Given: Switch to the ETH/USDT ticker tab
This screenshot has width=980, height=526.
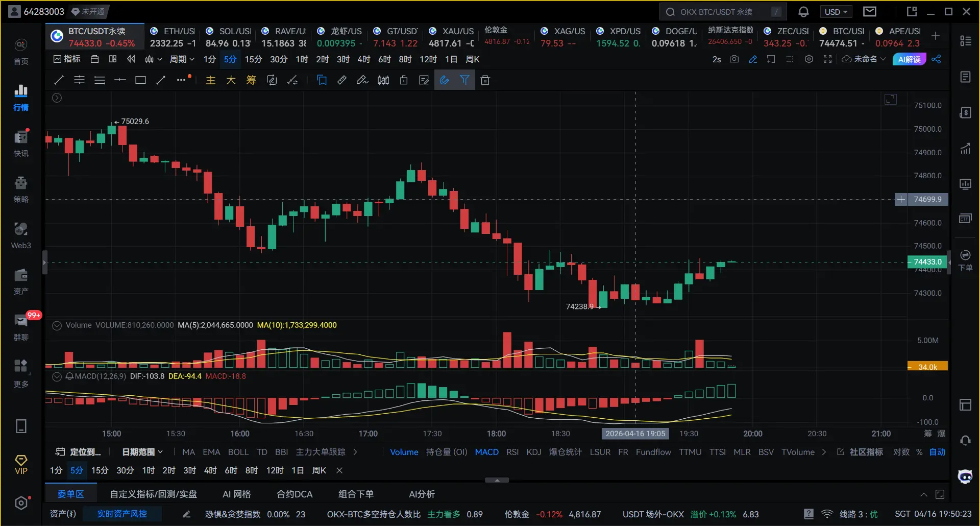Looking at the screenshot, I should 173,37.
